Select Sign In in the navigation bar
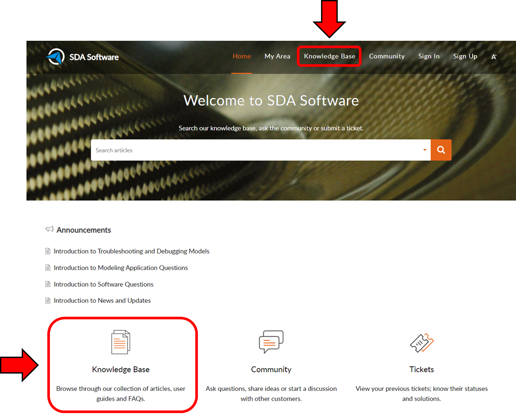The height and width of the screenshot is (420, 516). click(429, 56)
